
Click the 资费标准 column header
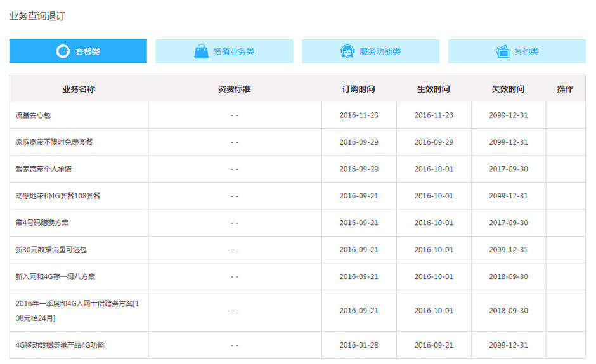[x=235, y=89]
